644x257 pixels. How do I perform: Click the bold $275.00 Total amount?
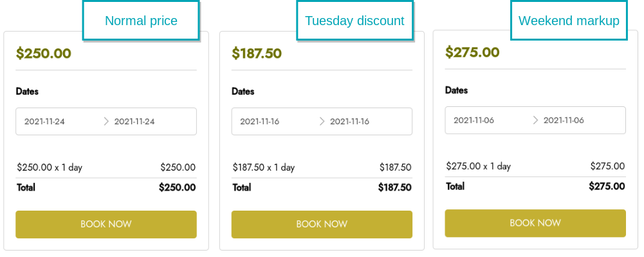tap(607, 186)
